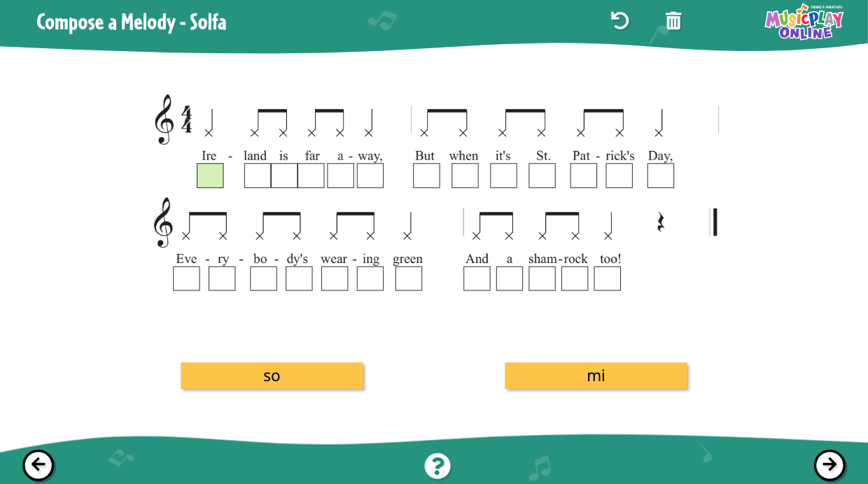Click the box under 'And'

[x=477, y=278]
